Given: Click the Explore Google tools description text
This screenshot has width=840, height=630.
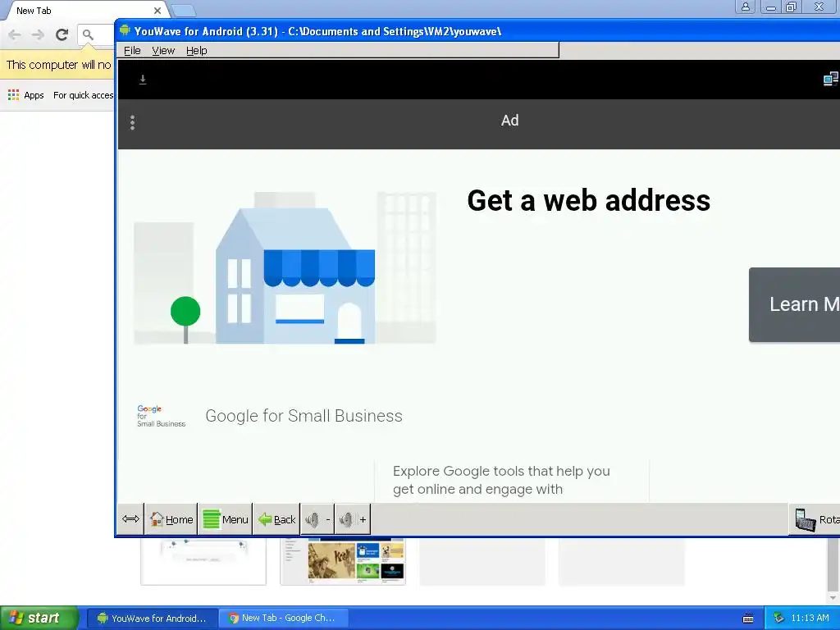Looking at the screenshot, I should point(501,480).
